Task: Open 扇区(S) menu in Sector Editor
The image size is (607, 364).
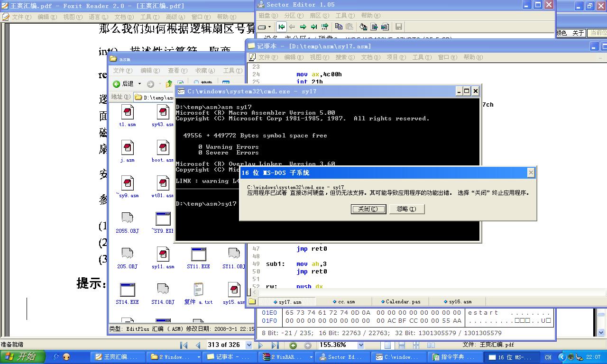Action: point(319,16)
